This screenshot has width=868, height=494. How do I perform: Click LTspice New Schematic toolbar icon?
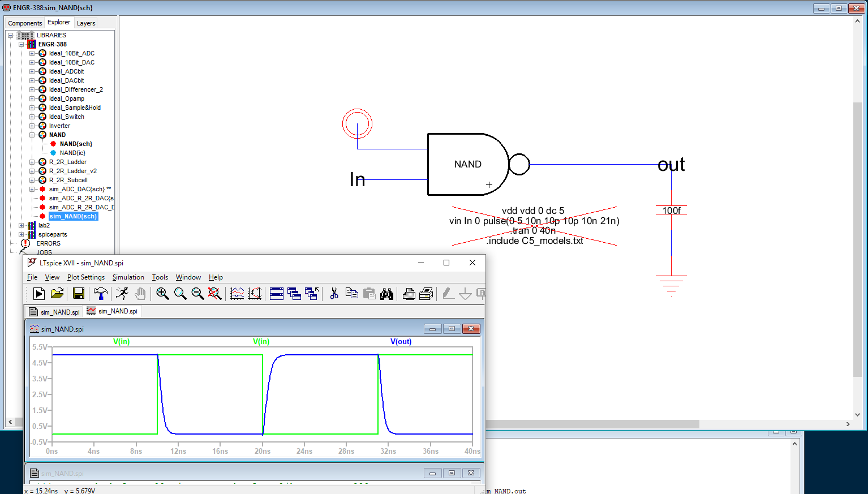pyautogui.click(x=39, y=293)
